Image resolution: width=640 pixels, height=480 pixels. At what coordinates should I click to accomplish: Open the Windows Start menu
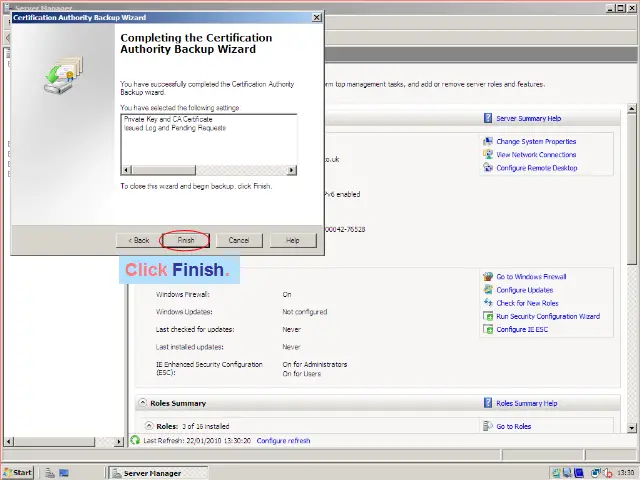(x=18, y=472)
